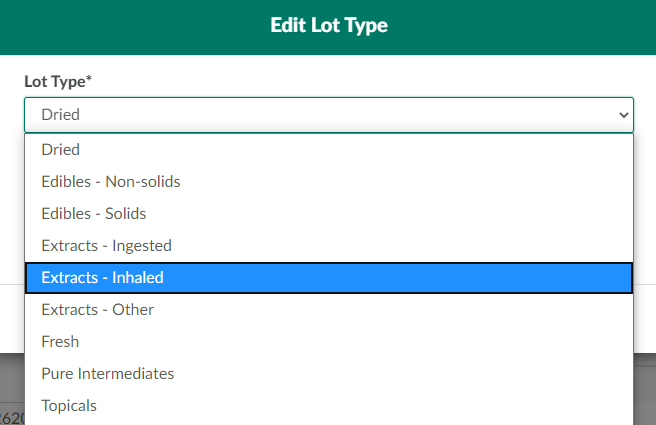Viewport: 656px width, 425px height.
Task: Click the partially hidden 620 text in background
Action: point(11,417)
